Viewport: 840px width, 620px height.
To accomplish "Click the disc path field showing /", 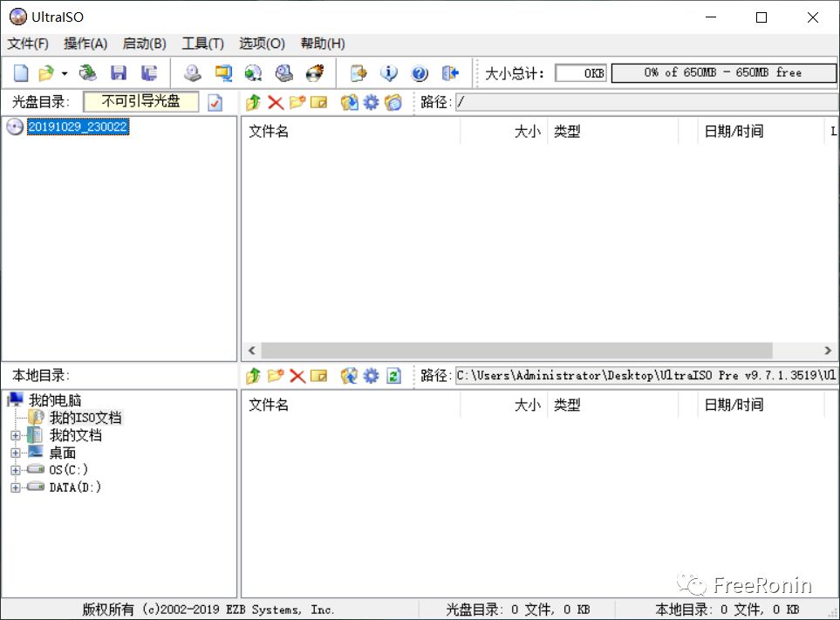I will [x=647, y=102].
